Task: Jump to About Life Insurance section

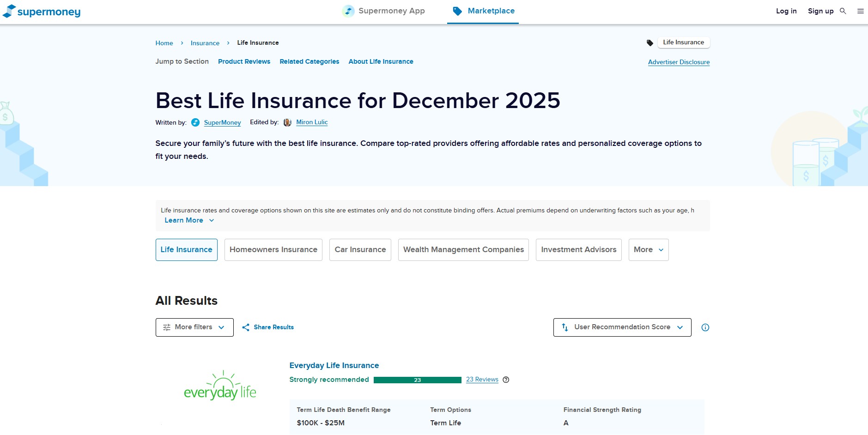Action: 381,61
